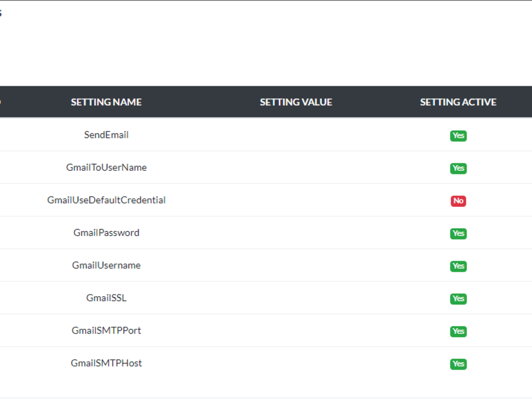This screenshot has width=532, height=399.
Task: Select the GmailSMTPPort setting name
Action: (x=106, y=330)
